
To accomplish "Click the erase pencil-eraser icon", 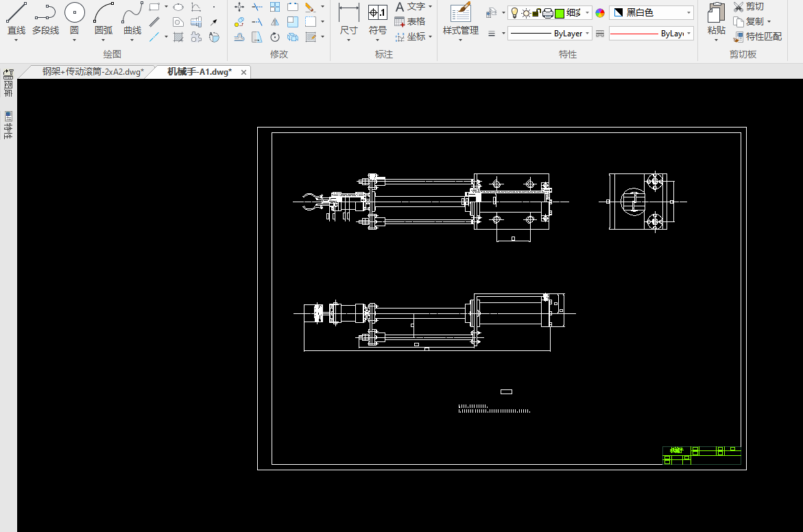I will click(x=310, y=7).
